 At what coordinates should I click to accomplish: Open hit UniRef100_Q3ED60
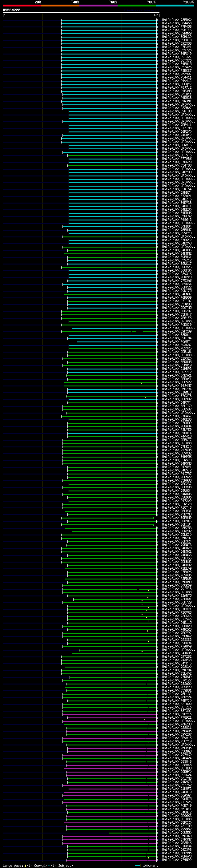click(x=177, y=20)
